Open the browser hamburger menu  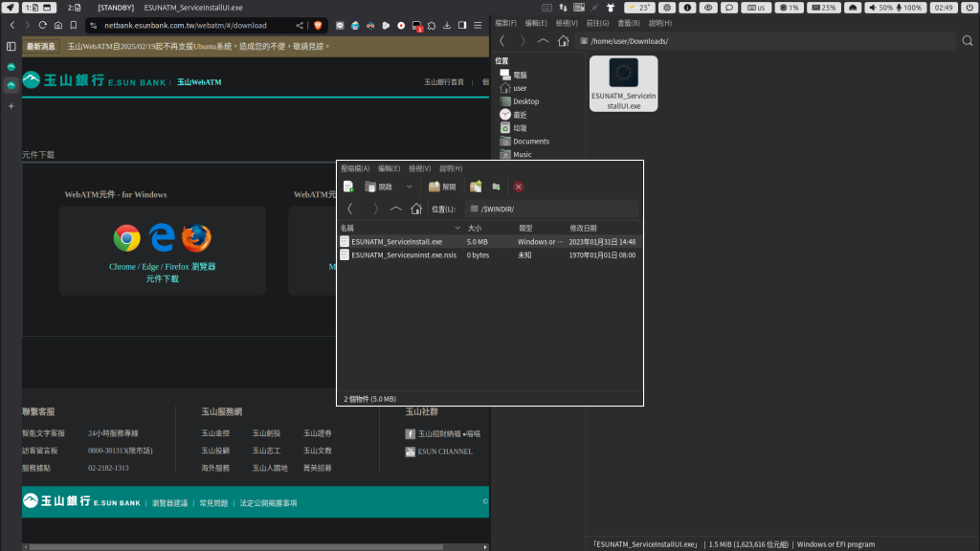point(478,26)
